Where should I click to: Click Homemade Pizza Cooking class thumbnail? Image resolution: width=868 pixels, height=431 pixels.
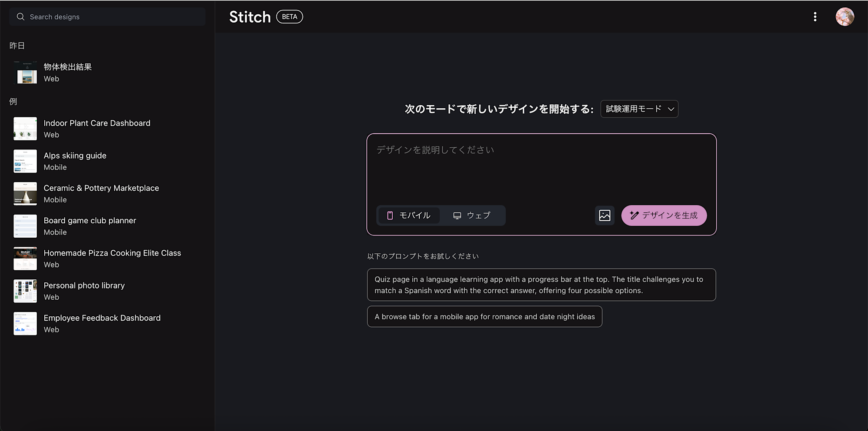(x=25, y=259)
